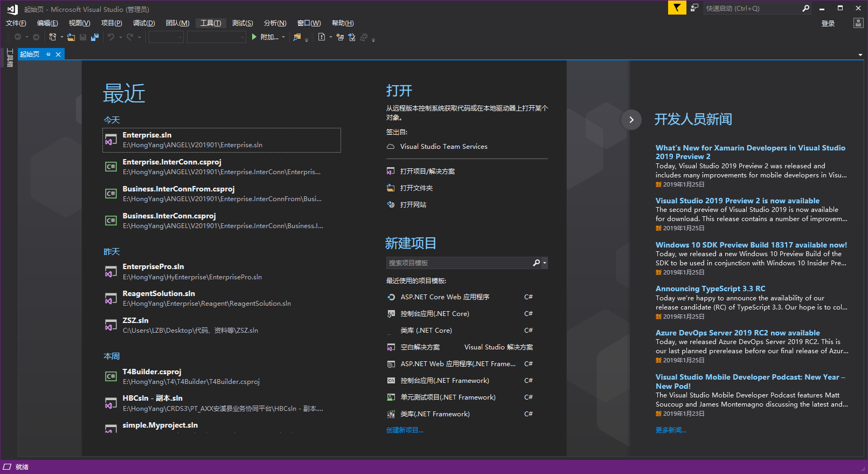This screenshot has height=474, width=868.
Task: Open the 工具箱 side panel tab
Action: [x=9, y=58]
